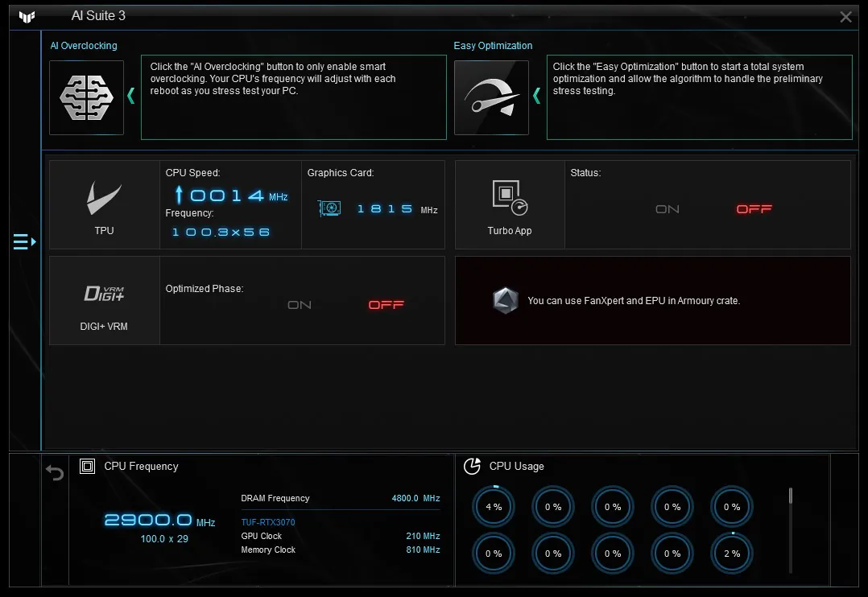The image size is (868, 597).
Task: Click the back arrow in CPU Frequency panel
Action: pos(55,472)
